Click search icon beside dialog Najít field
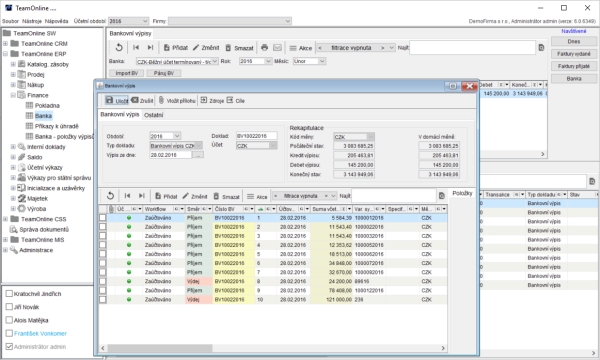 pyautogui.click(x=442, y=196)
